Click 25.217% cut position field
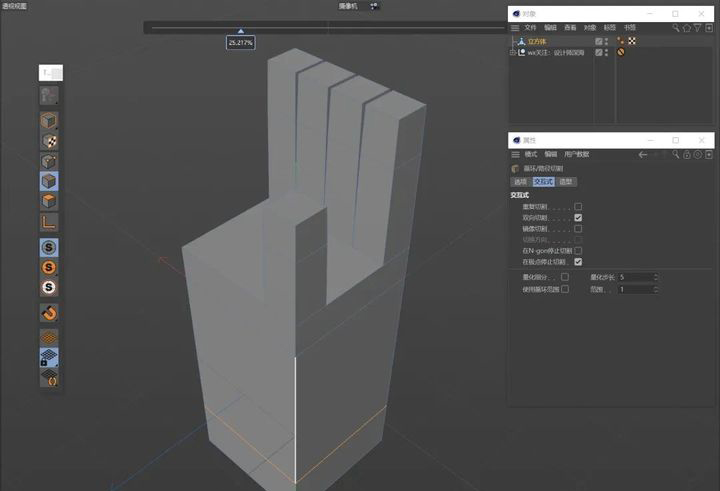 [241, 43]
